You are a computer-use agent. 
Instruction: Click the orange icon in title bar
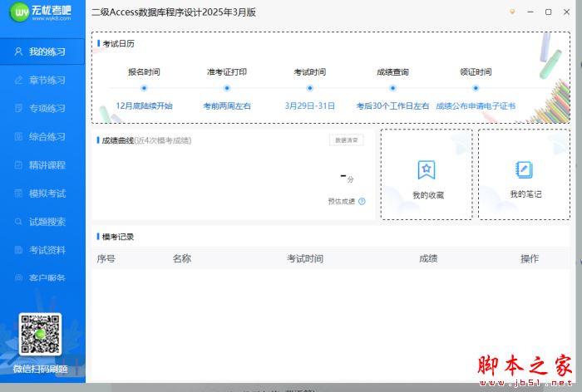pos(512,12)
